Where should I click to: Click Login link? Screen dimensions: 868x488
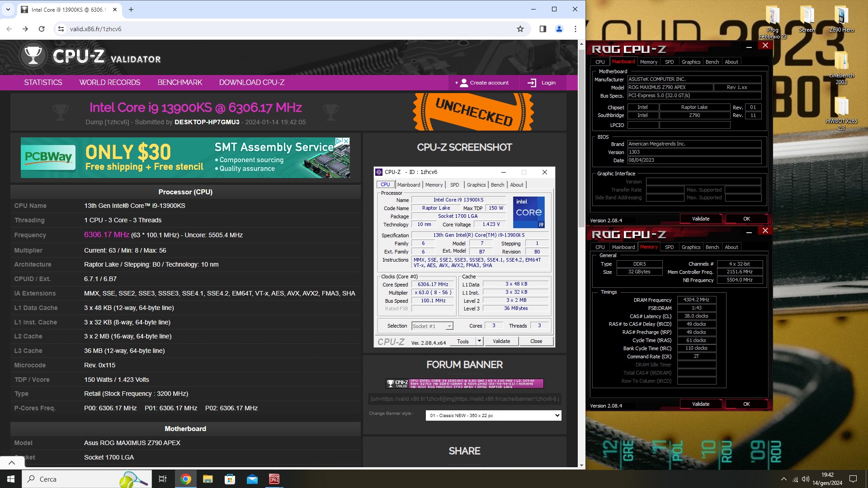coord(542,83)
